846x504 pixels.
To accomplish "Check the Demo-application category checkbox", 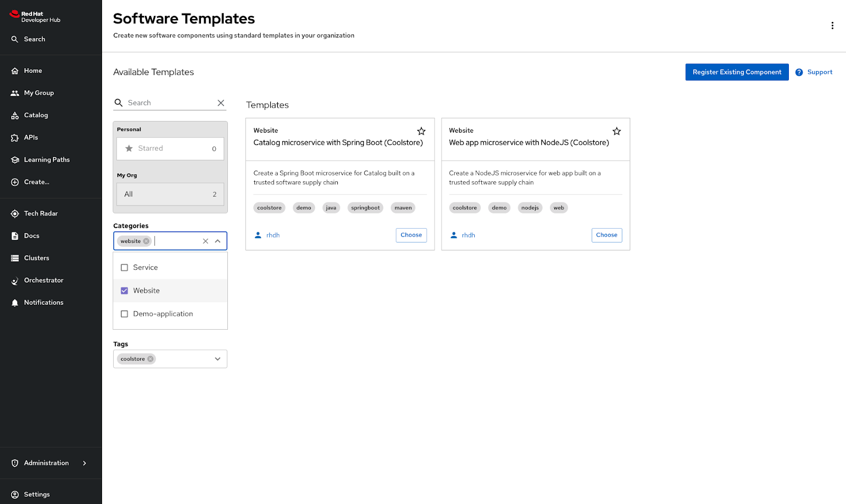I will click(x=125, y=314).
